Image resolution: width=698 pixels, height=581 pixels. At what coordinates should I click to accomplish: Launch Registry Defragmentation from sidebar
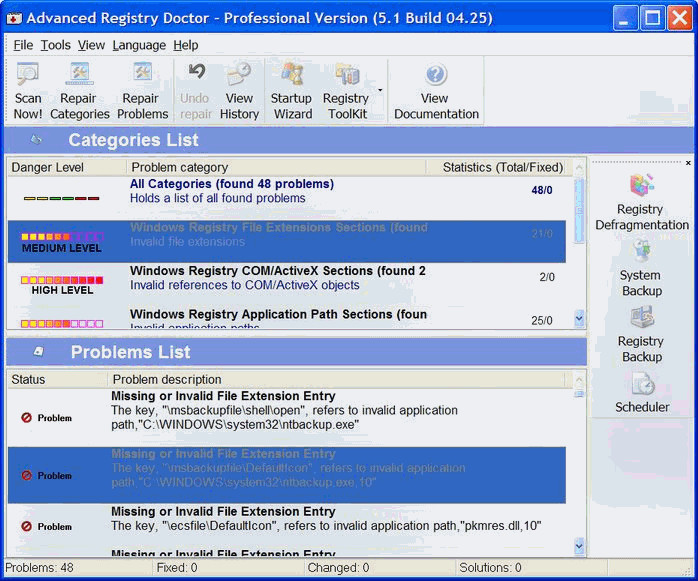click(x=641, y=203)
